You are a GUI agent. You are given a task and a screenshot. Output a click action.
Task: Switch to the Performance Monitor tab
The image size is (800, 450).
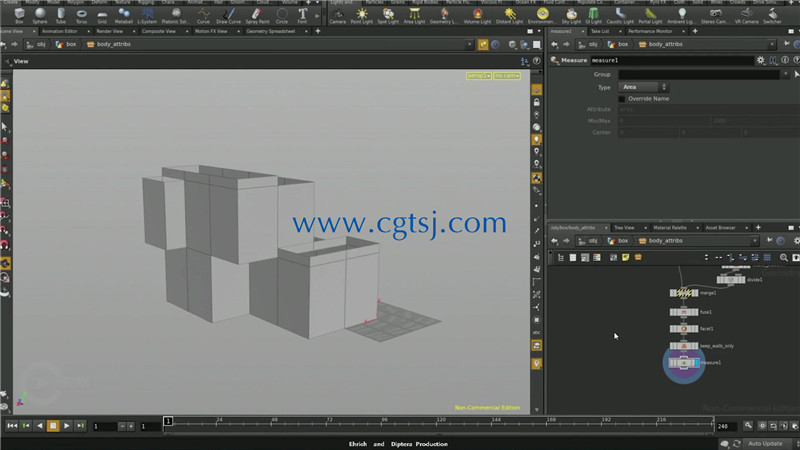tap(650, 31)
